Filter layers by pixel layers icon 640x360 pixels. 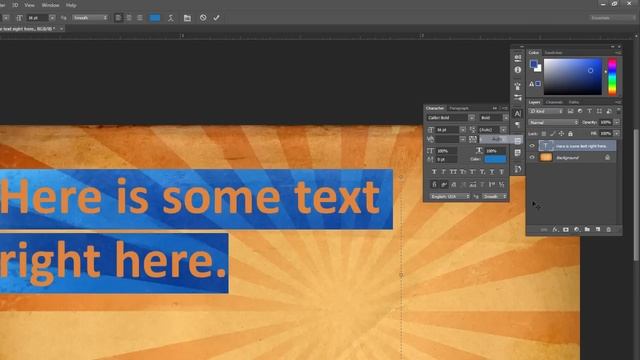[x=570, y=111]
